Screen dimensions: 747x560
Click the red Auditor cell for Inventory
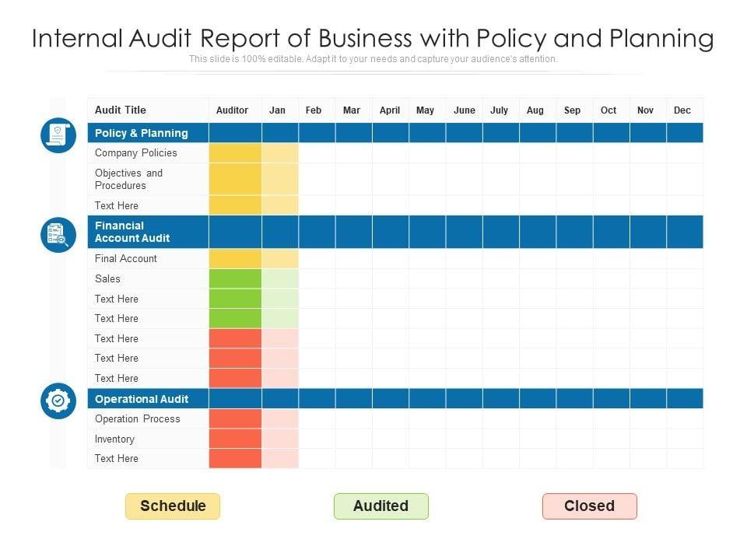(235, 439)
